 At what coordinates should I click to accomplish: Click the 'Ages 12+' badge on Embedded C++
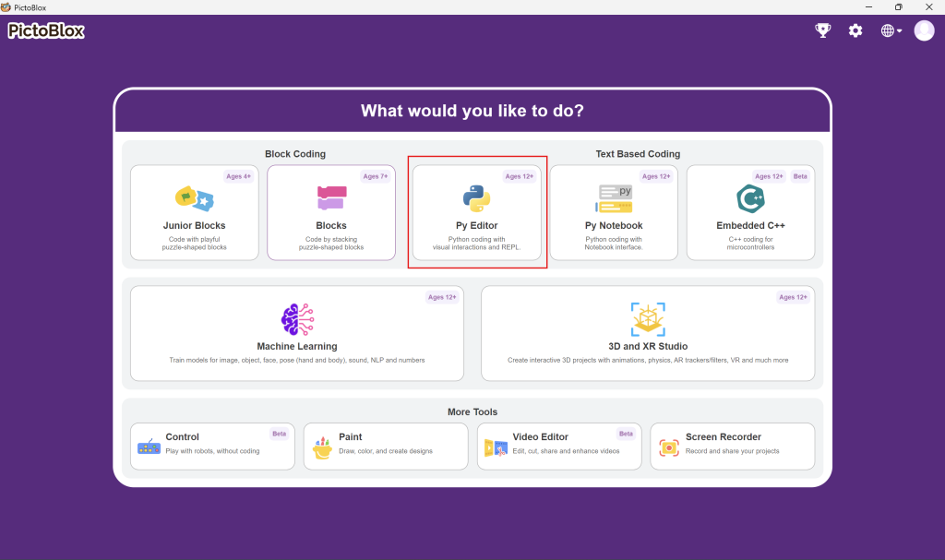point(769,176)
